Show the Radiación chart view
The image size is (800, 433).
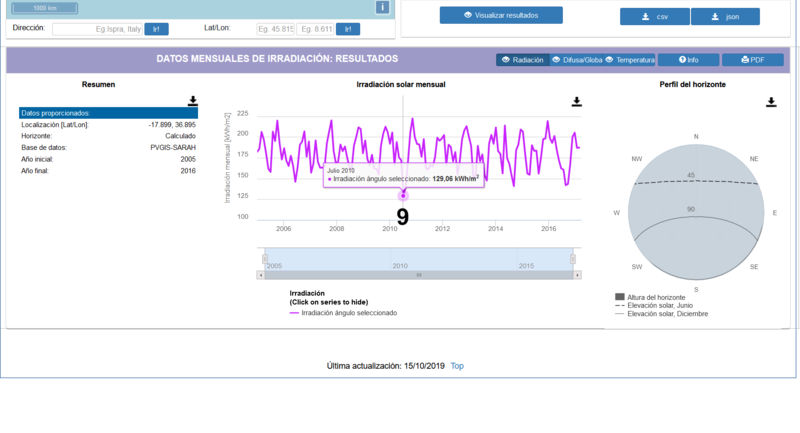coord(522,60)
